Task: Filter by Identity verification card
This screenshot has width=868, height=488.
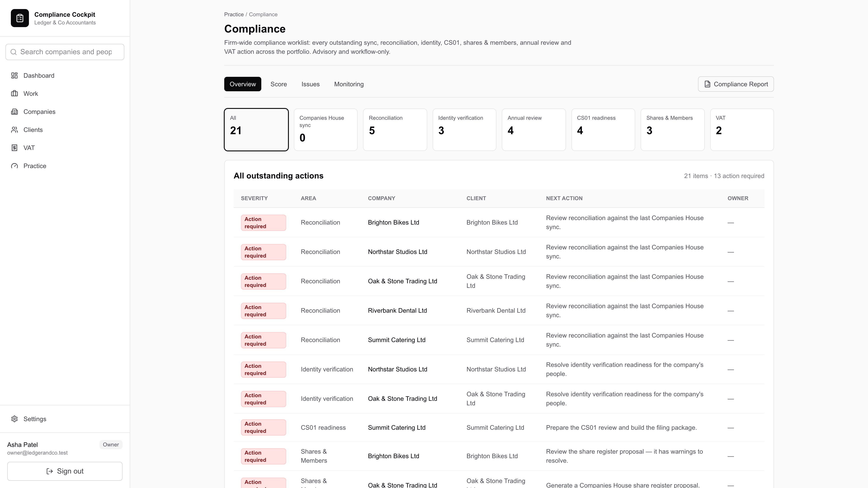Action: [464, 130]
